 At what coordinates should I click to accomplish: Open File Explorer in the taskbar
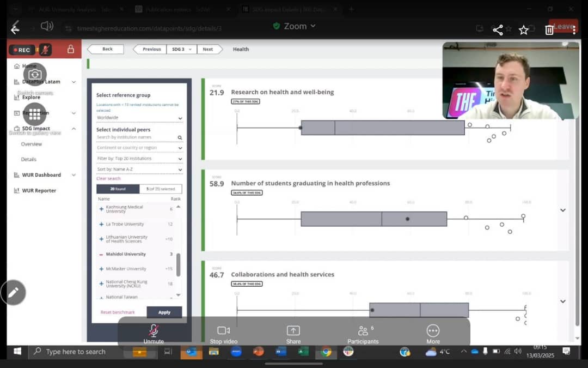tap(214, 352)
